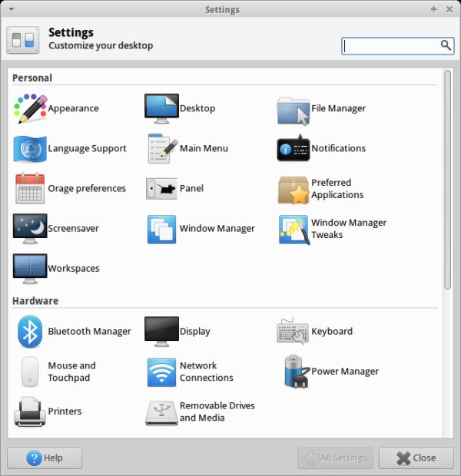This screenshot has width=461, height=476.
Task: Click the Close button
Action: (x=416, y=458)
